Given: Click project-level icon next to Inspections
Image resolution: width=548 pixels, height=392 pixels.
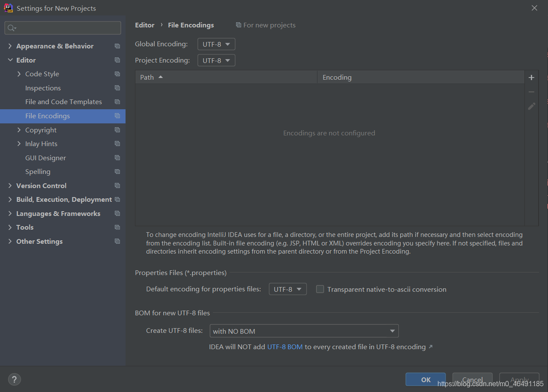Looking at the screenshot, I should tap(117, 88).
